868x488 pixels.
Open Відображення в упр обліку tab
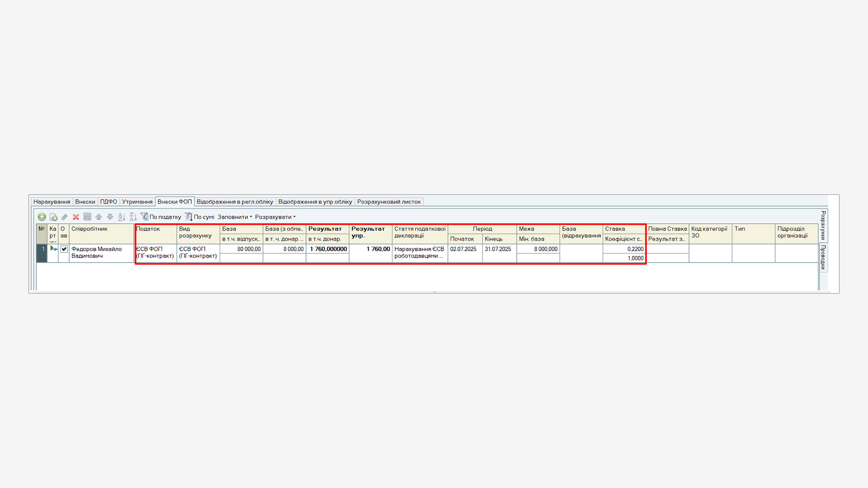[x=315, y=202]
